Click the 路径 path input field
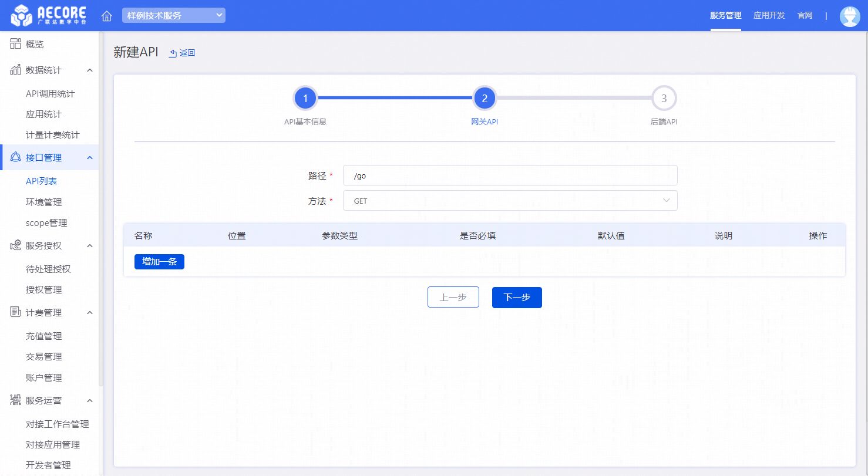Image resolution: width=868 pixels, height=476 pixels. (x=510, y=175)
